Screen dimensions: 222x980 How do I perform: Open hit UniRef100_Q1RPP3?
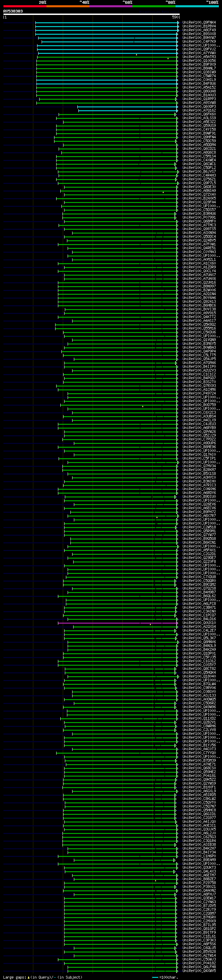pyautogui.click(x=199, y=99)
